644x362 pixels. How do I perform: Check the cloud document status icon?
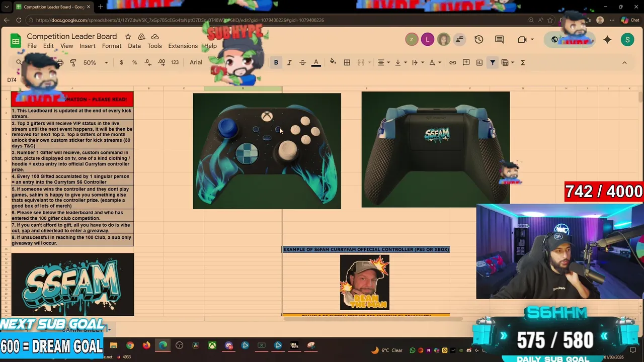pos(155,37)
